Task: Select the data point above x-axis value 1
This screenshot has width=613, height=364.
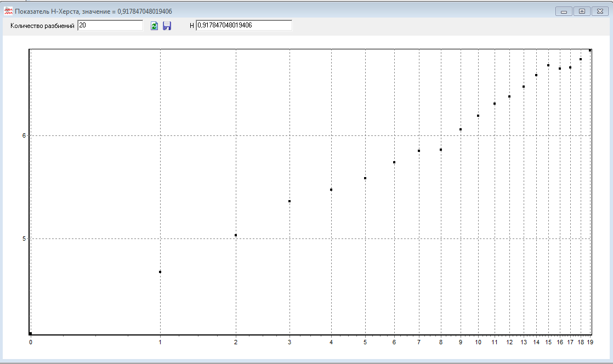Action: (160, 272)
